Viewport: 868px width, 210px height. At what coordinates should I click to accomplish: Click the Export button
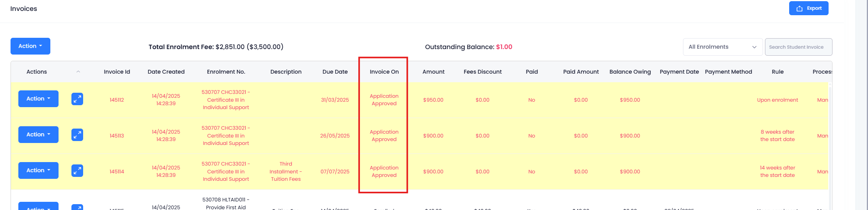pos(808,8)
